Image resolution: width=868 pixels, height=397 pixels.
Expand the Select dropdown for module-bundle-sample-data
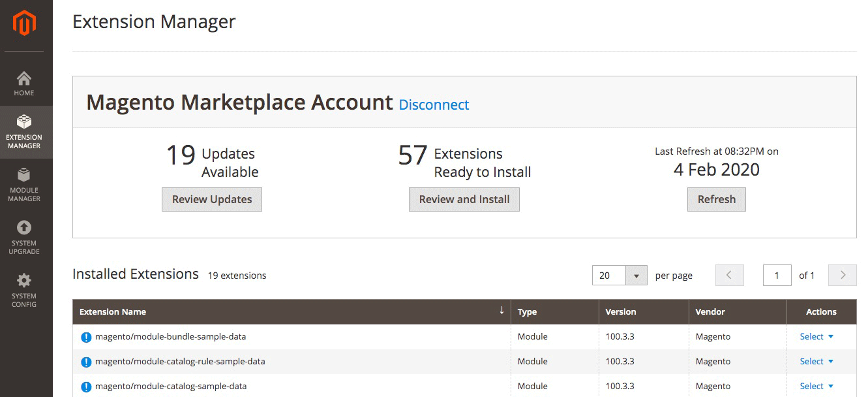[816, 336]
